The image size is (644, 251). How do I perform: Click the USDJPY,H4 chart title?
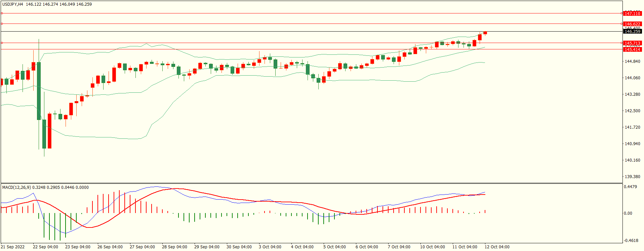pos(13,4)
